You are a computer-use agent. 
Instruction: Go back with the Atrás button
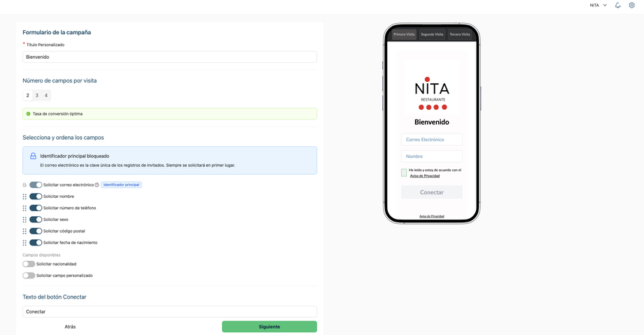pos(70,327)
